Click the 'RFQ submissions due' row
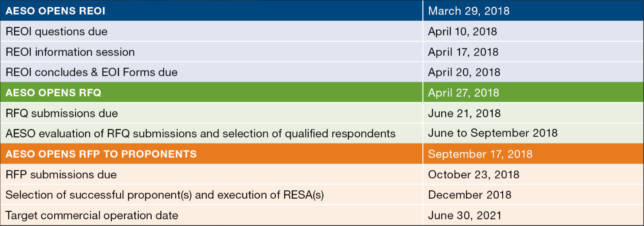Screen dimensions: 644x226 62,113
